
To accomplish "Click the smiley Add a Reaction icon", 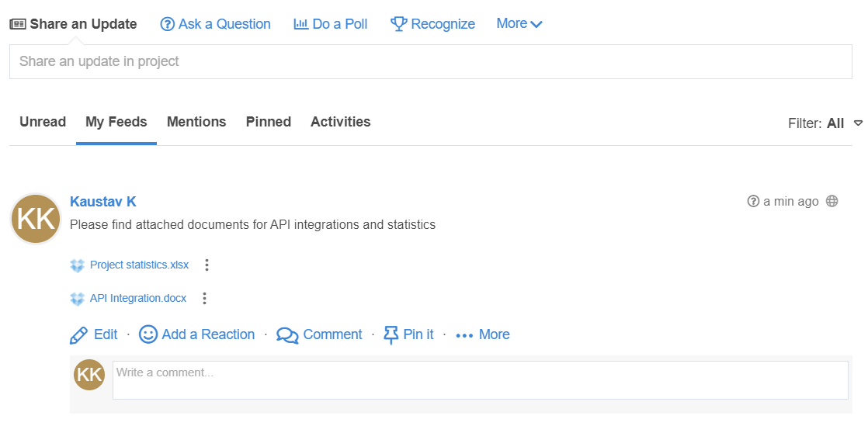I will (x=148, y=334).
